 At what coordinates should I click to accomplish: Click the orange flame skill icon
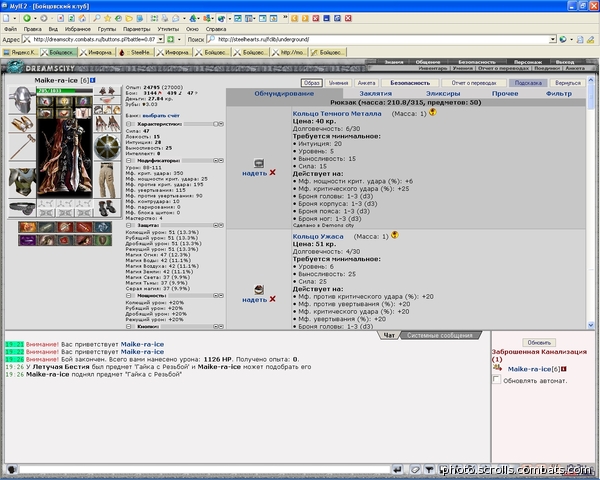tap(28, 227)
